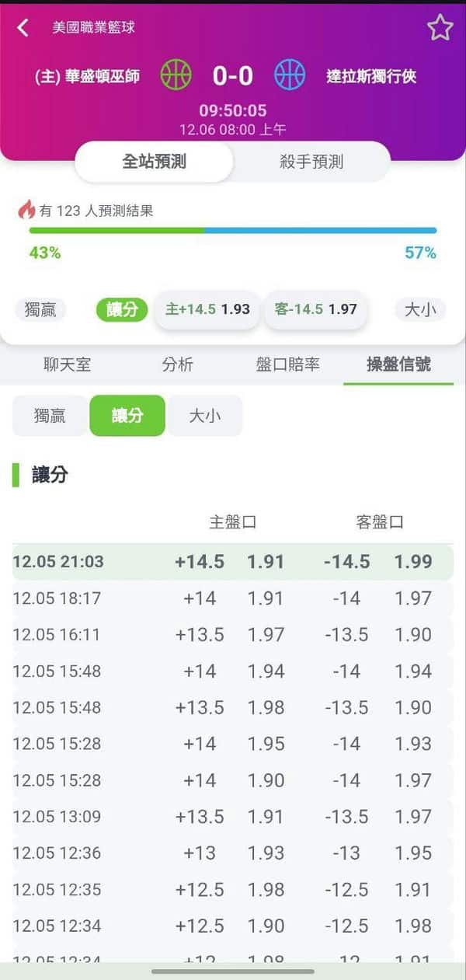The image size is (466, 980).
Task: Tap the star to favorite this match
Action: (441, 26)
